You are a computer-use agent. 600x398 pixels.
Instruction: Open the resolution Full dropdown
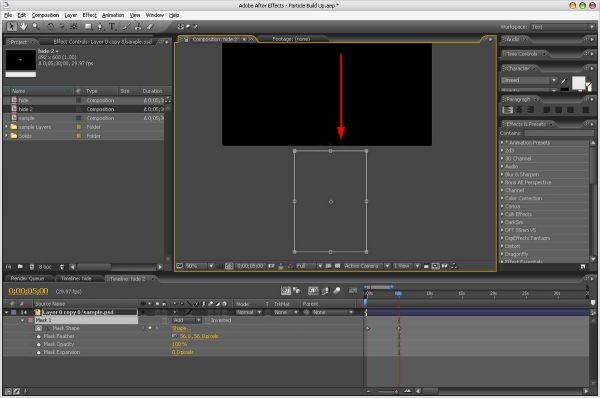[309, 266]
